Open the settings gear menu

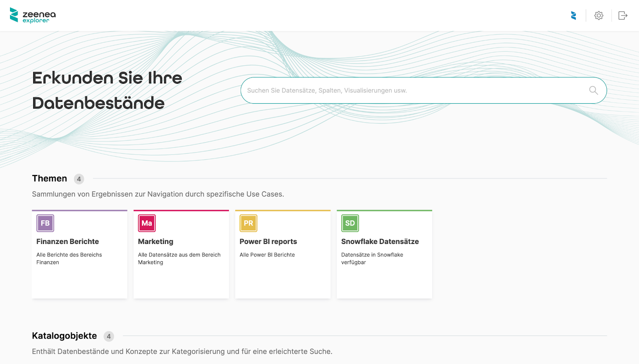[x=598, y=16]
